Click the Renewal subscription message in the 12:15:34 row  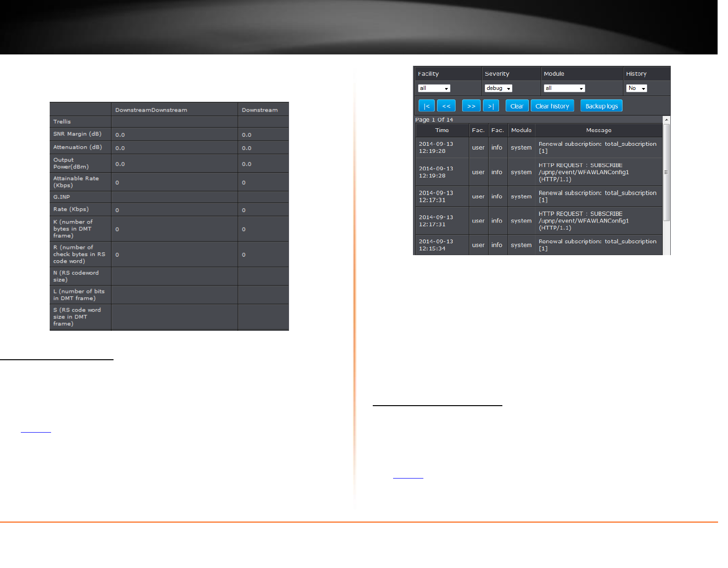[x=597, y=245]
